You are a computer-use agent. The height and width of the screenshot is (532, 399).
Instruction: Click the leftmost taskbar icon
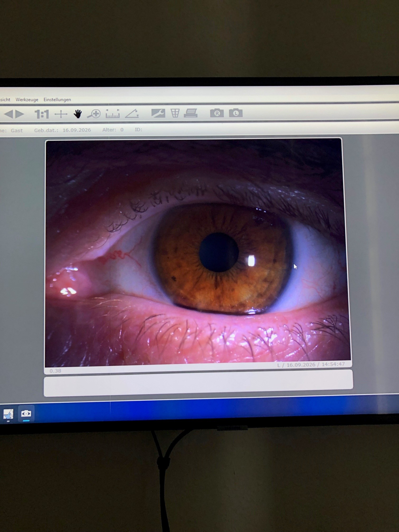8,414
